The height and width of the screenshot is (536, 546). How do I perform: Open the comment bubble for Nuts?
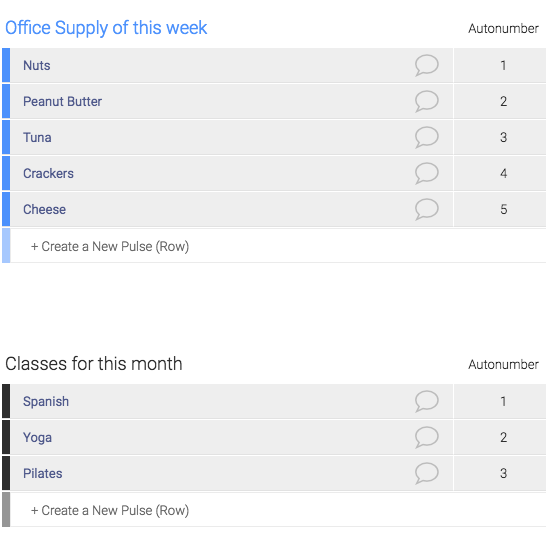(x=427, y=65)
